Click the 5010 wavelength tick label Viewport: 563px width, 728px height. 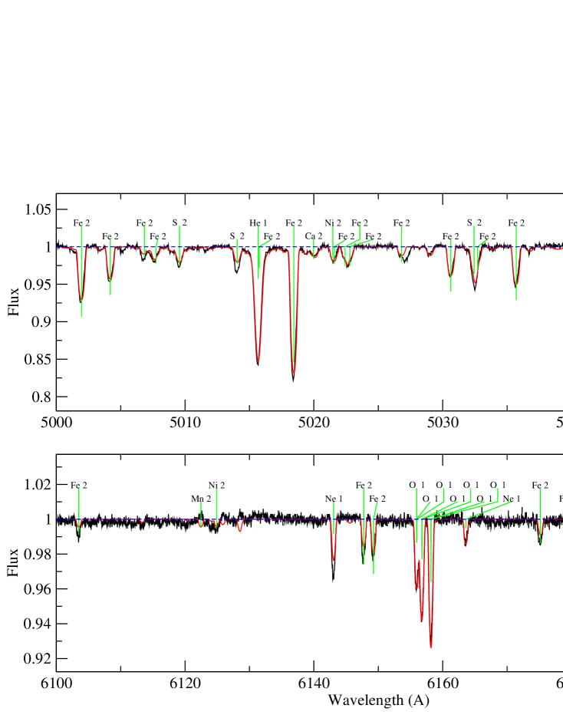click(185, 423)
